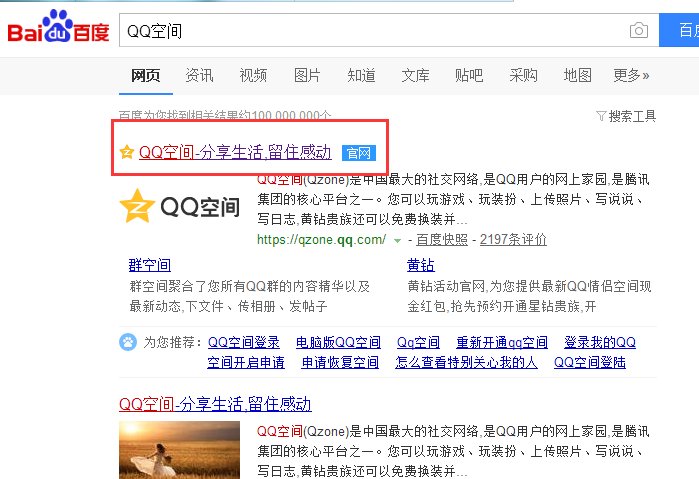Open the 群空间 sublink

click(150, 265)
